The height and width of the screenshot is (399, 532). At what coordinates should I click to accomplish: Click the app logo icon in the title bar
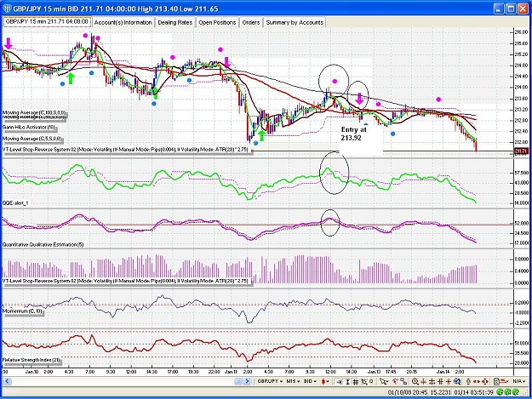click(7, 9)
